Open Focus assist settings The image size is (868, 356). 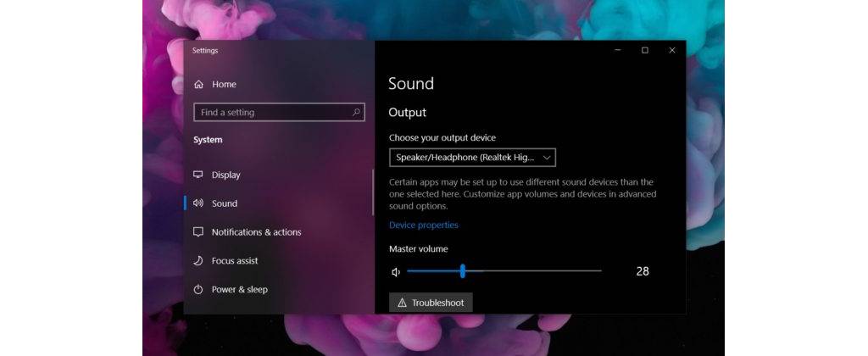(x=235, y=261)
